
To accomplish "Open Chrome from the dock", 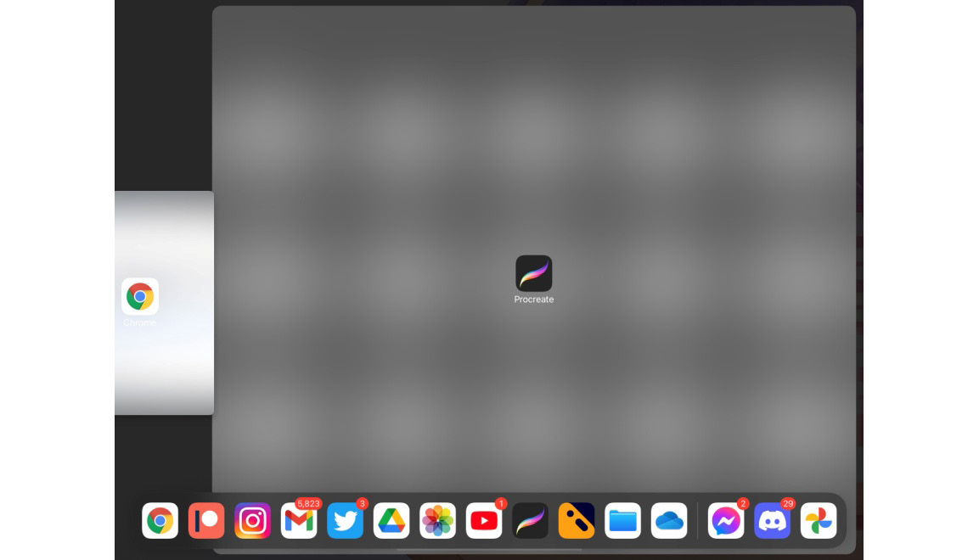I will pyautogui.click(x=160, y=520).
